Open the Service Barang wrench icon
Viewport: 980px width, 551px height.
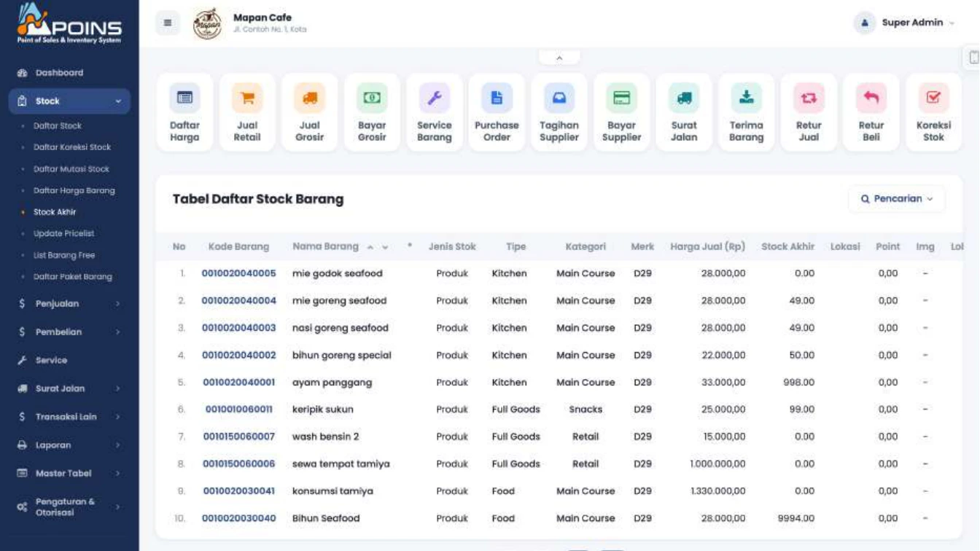tap(435, 98)
